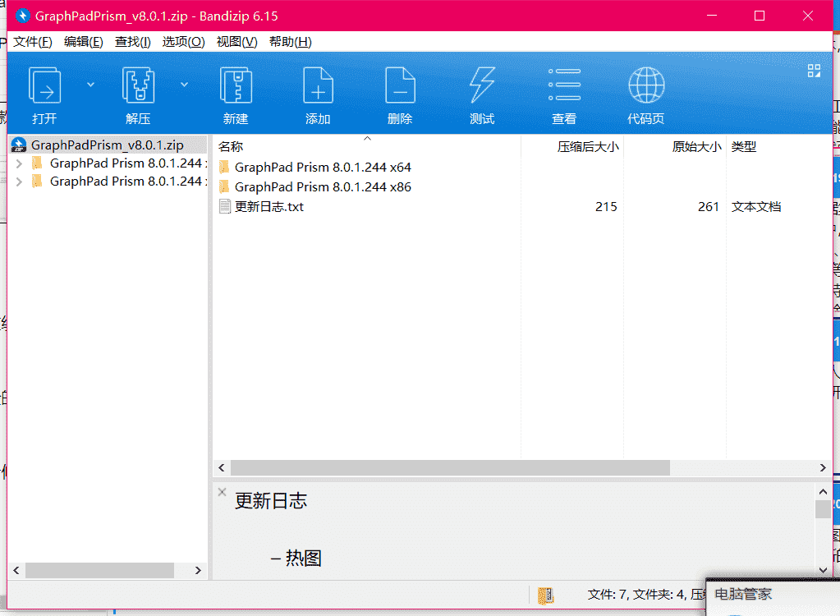The image size is (840, 616).
Task: Open the 查找(I) menu
Action: click(132, 42)
